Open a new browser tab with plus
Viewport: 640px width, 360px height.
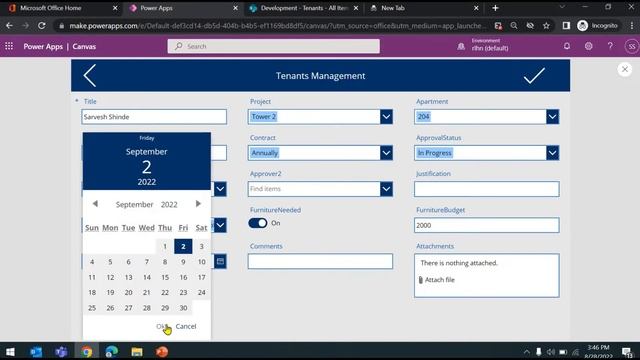(495, 8)
